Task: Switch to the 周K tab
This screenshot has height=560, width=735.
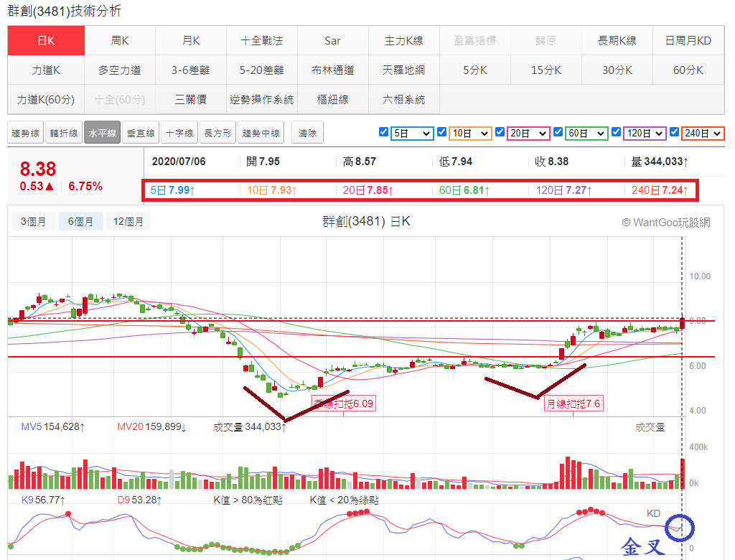Action: pyautogui.click(x=120, y=41)
